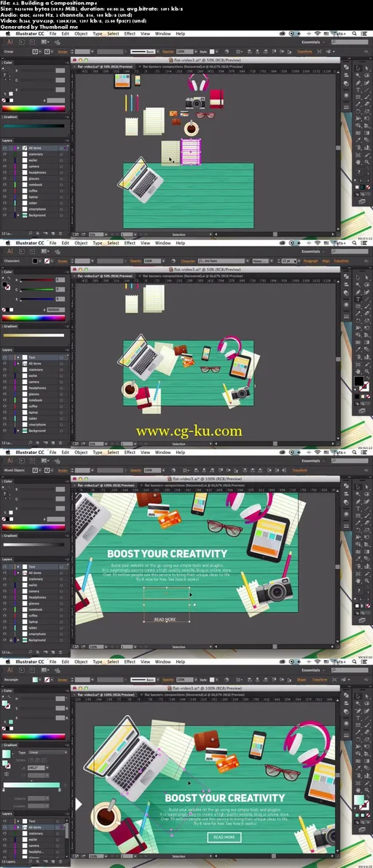Select the glasses layer row in the Group frame
This screenshot has width=373, height=868.
(x=36, y=178)
